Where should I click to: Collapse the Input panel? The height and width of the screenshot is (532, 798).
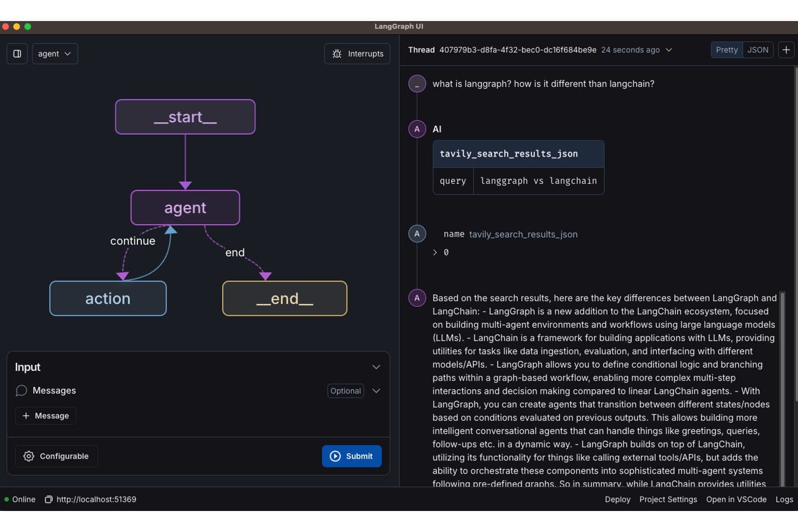(376, 367)
